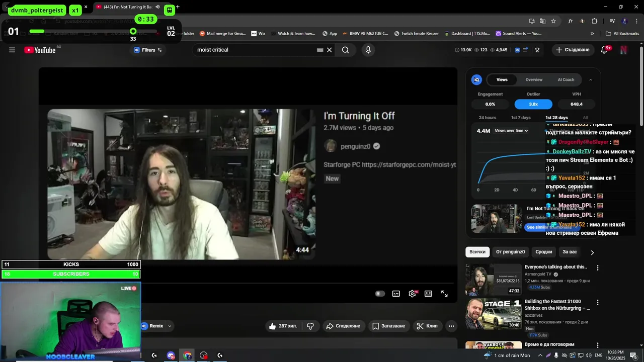Toggle subtitles in the video player
Image resolution: width=644 pixels, height=362 pixels.
[x=396, y=294]
